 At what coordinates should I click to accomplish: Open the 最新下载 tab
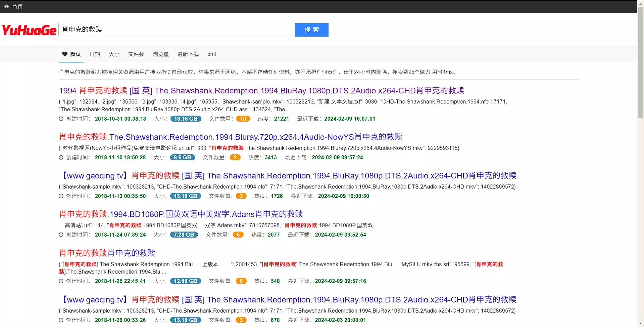(188, 54)
